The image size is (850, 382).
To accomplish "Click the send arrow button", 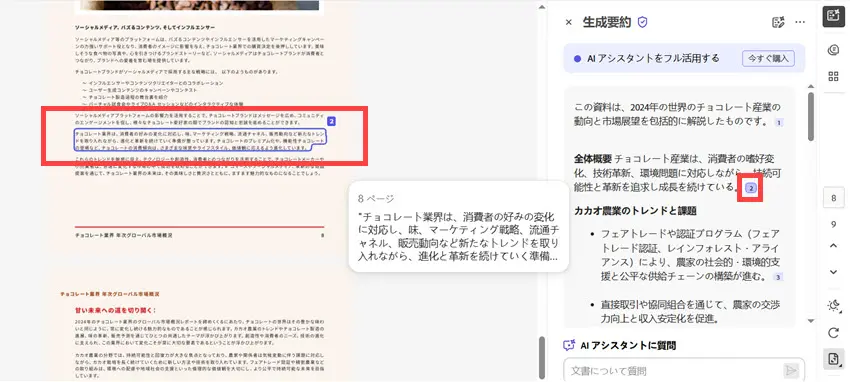I will pyautogui.click(x=791, y=371).
